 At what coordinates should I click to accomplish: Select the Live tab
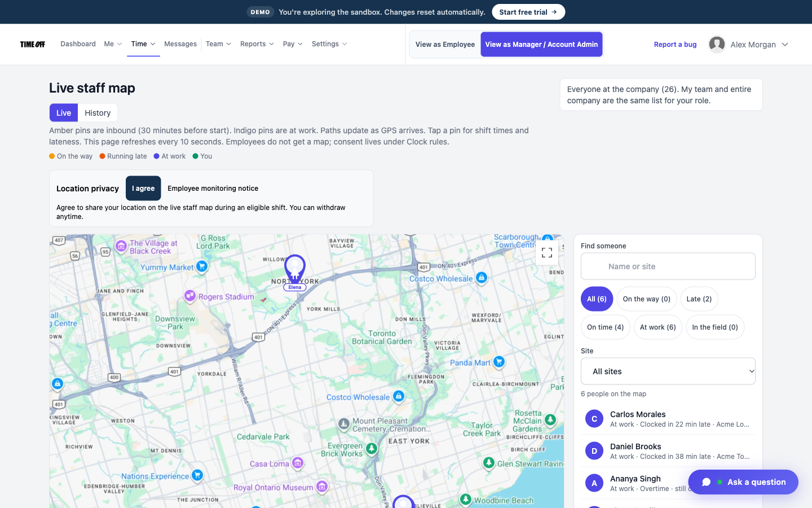[64, 113]
